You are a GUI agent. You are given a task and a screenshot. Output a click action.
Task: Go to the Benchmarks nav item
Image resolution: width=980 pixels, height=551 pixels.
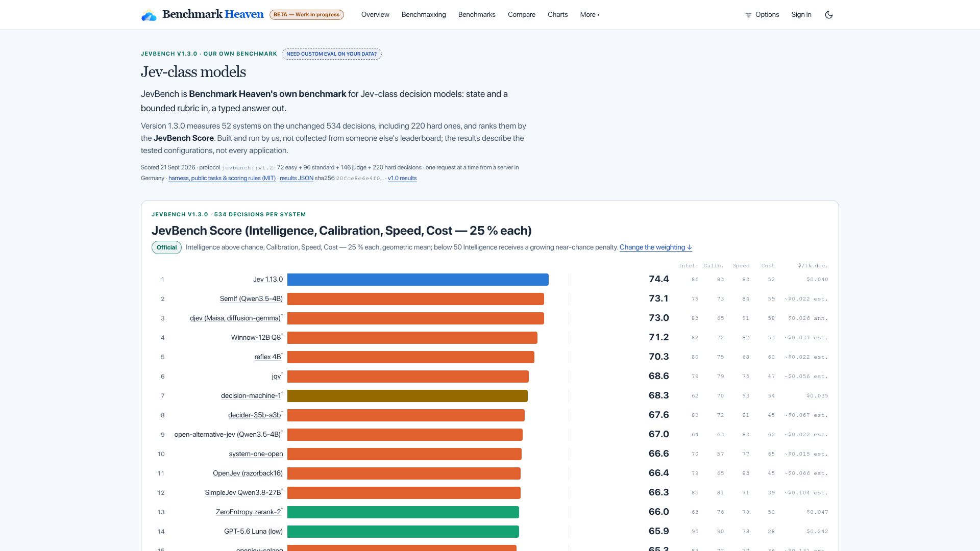point(477,15)
